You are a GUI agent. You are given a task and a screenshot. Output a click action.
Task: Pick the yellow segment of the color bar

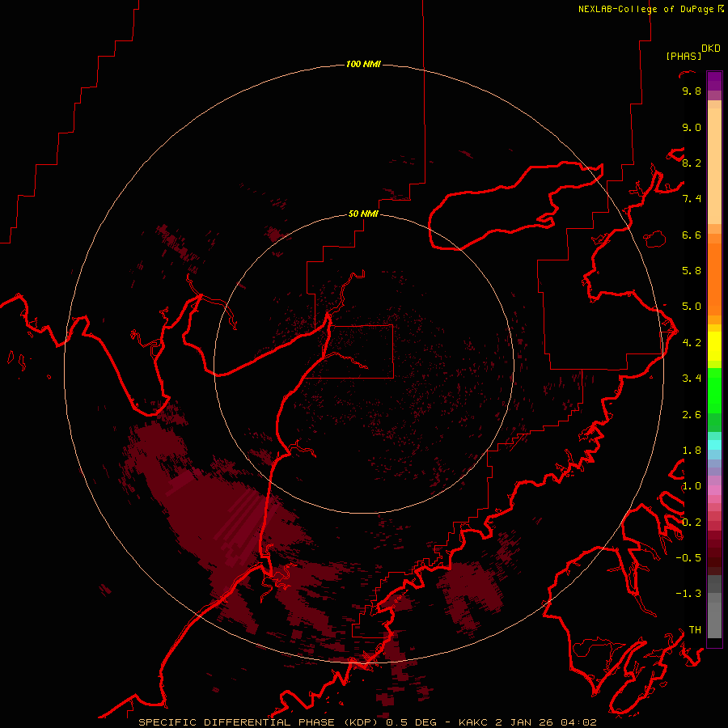pyautogui.click(x=714, y=346)
